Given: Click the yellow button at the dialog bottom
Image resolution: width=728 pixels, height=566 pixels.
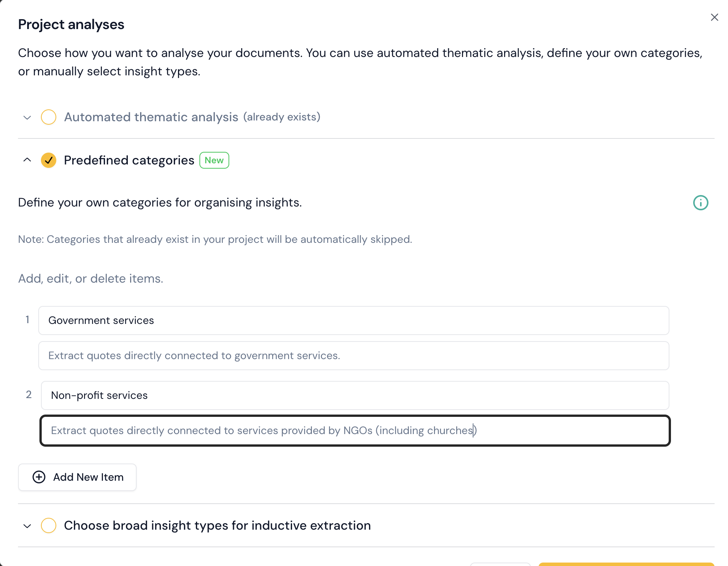Looking at the screenshot, I should pos(626,564).
